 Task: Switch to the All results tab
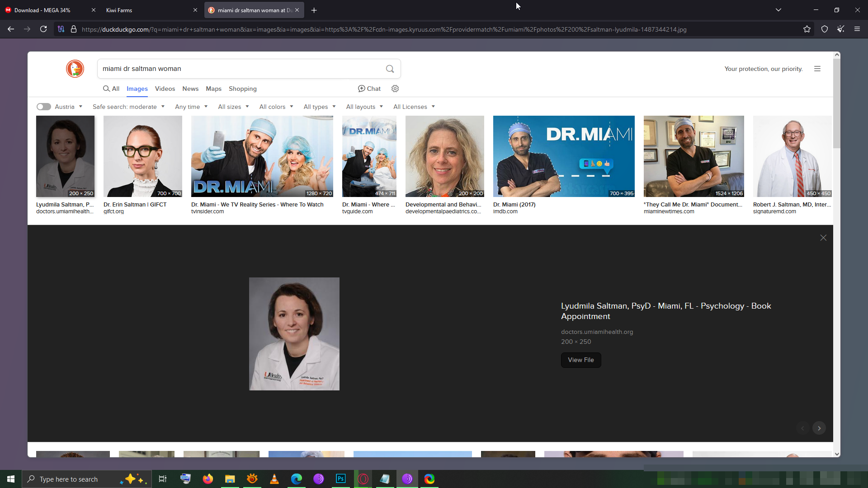(111, 89)
